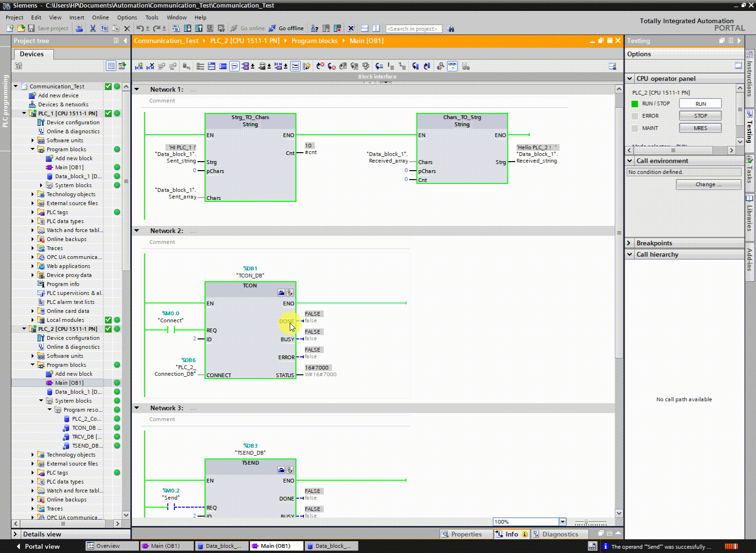756x553 pixels.
Task: Click the Portal view button
Action: (x=38, y=546)
